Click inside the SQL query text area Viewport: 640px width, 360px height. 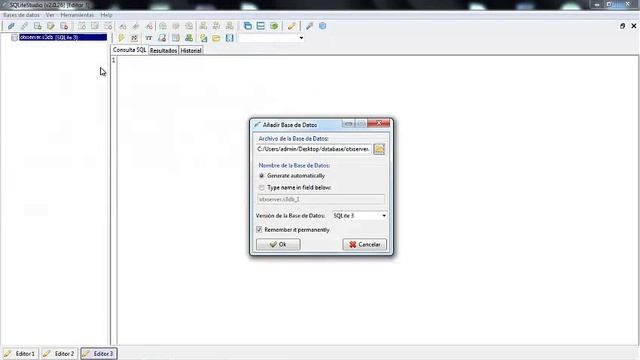pyautogui.click(x=378, y=200)
